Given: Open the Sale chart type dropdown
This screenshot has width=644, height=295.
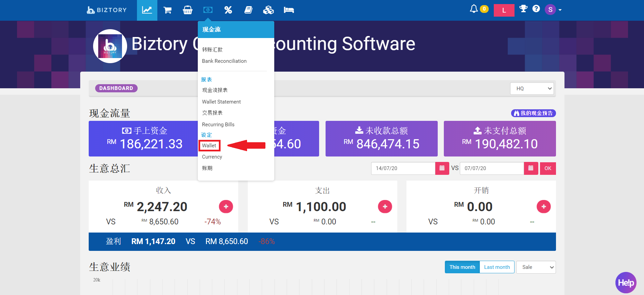Looking at the screenshot, I should coord(536,267).
